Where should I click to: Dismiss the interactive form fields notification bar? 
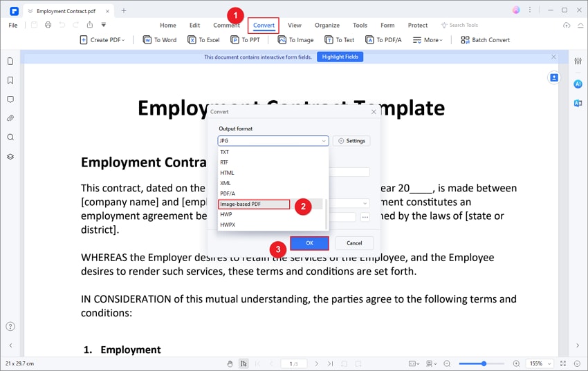point(553,57)
